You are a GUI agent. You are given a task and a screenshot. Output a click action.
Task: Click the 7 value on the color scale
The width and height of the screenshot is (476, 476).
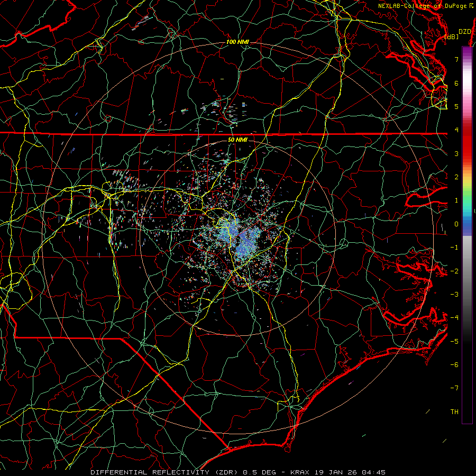tap(456, 59)
